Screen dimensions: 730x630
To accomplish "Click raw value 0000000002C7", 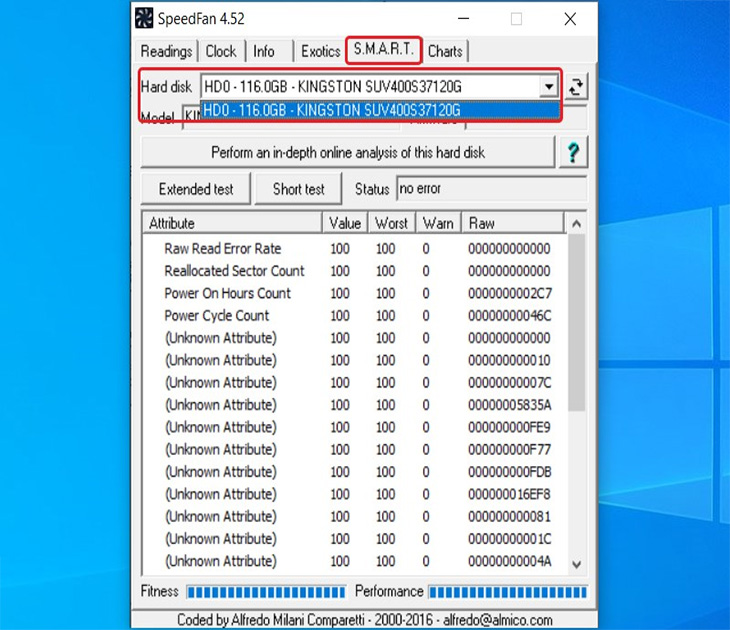I will [510, 293].
